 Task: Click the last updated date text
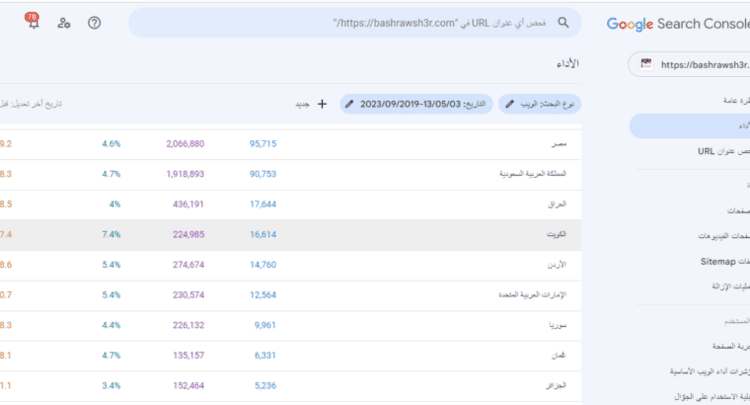click(x=31, y=104)
